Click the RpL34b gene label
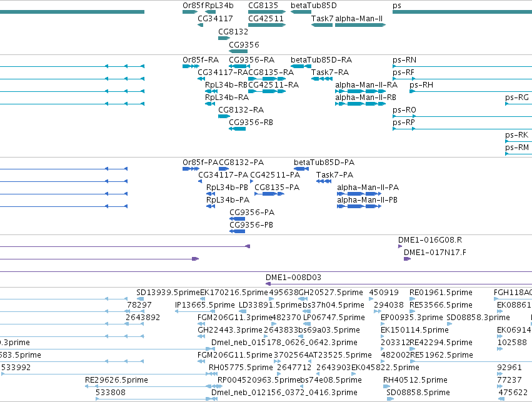This screenshot has height=402, width=532. 219,6
